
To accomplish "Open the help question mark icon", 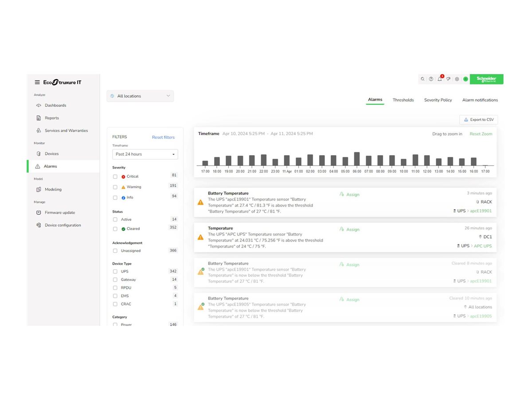I will coord(431,79).
